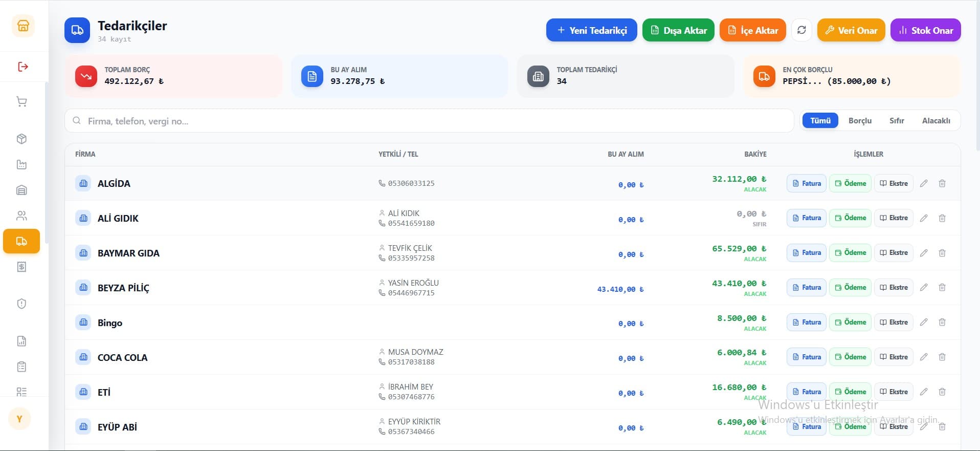Click the refresh icon button in header
The height and width of the screenshot is (451, 980).
point(801,30)
